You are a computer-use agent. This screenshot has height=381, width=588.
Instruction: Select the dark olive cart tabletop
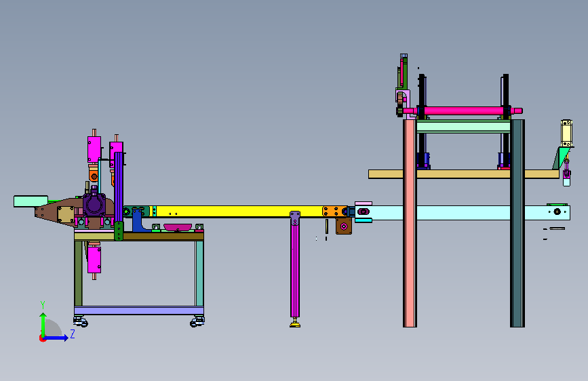click(163, 237)
